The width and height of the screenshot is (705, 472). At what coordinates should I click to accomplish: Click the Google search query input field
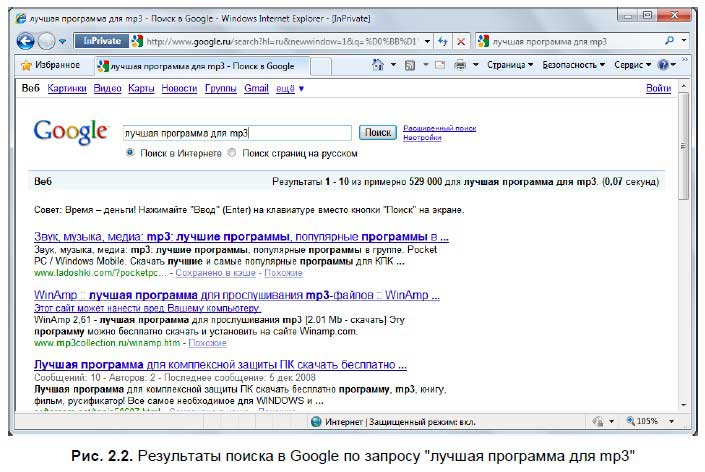(235, 132)
